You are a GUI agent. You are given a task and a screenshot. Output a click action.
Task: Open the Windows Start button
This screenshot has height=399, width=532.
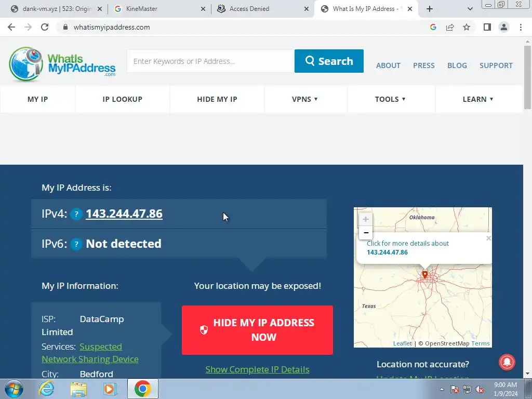[x=14, y=389]
